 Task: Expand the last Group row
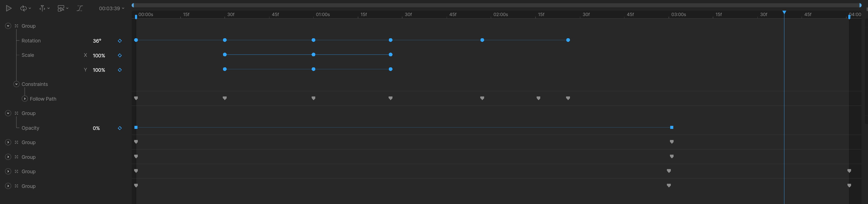click(8, 186)
